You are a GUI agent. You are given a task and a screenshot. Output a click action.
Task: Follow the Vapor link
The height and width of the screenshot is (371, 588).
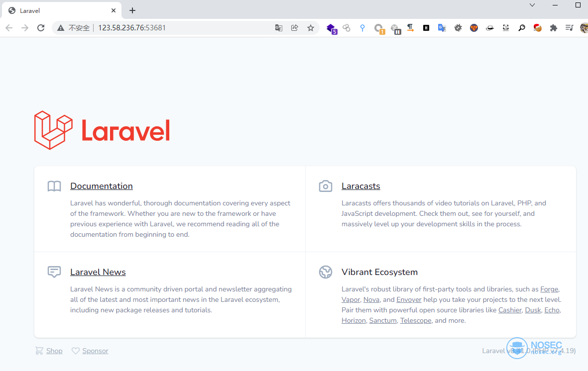click(x=351, y=300)
